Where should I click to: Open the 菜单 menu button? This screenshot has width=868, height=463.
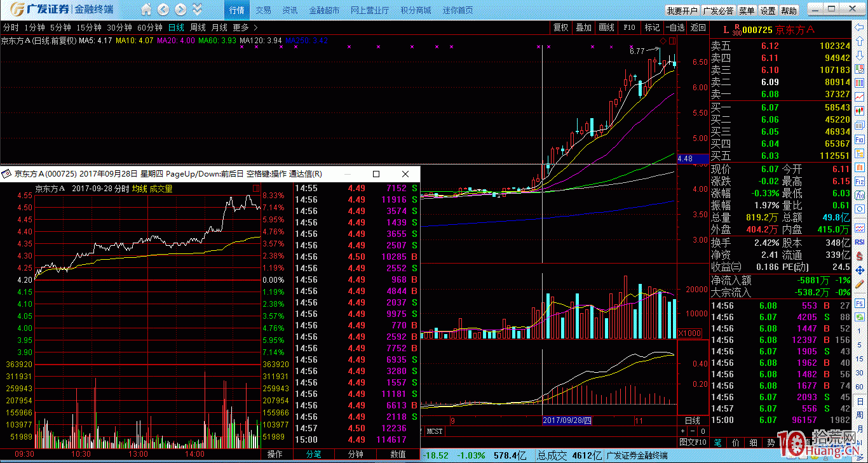[747, 11]
